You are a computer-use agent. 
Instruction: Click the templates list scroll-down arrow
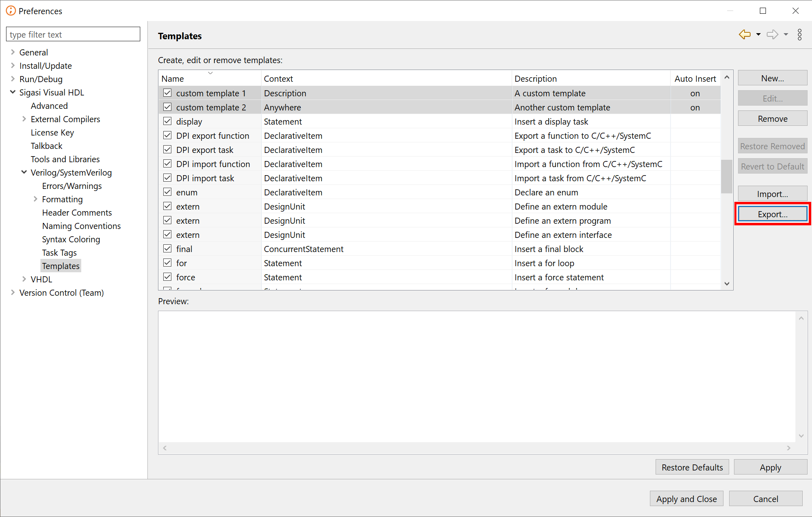727,284
